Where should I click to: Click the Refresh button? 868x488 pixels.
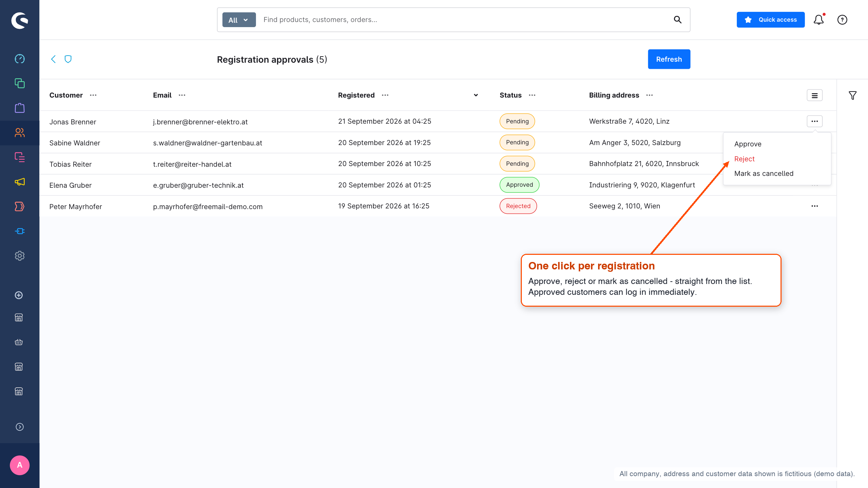(669, 59)
